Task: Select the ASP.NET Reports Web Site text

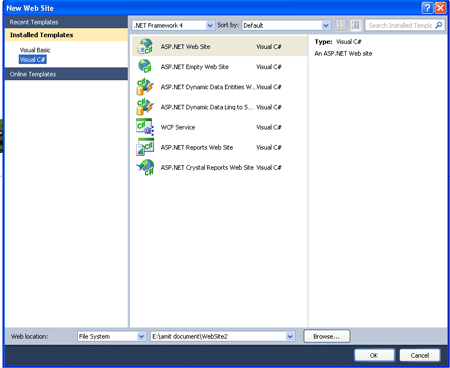Action: click(197, 147)
